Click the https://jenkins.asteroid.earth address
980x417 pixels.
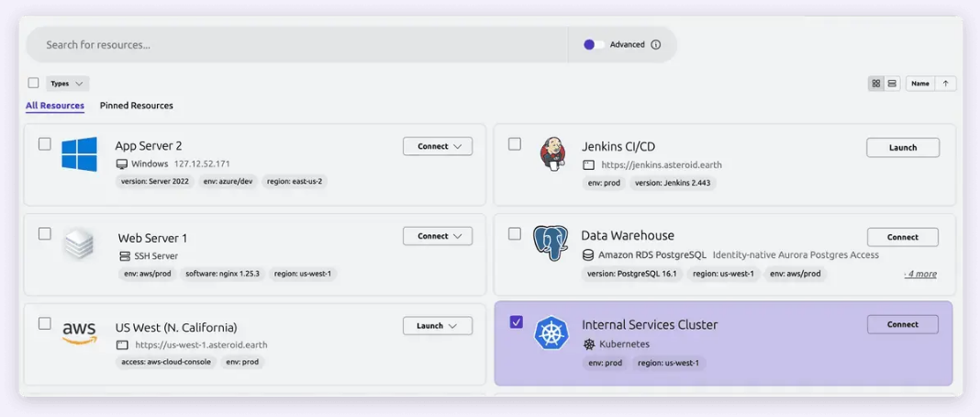click(x=662, y=165)
